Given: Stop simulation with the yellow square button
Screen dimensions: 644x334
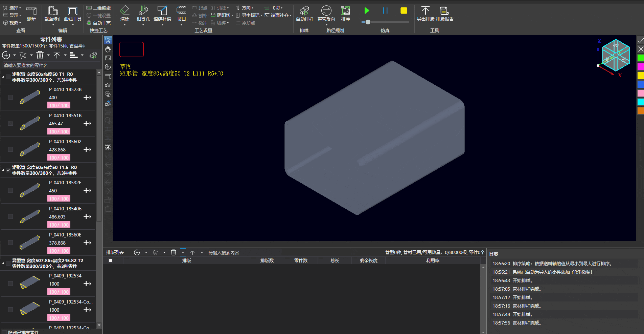Looking at the screenshot, I should point(404,11).
